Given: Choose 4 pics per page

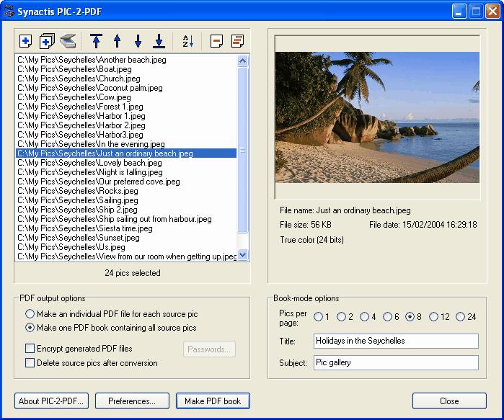Looking at the screenshot, I should (x=365, y=316).
